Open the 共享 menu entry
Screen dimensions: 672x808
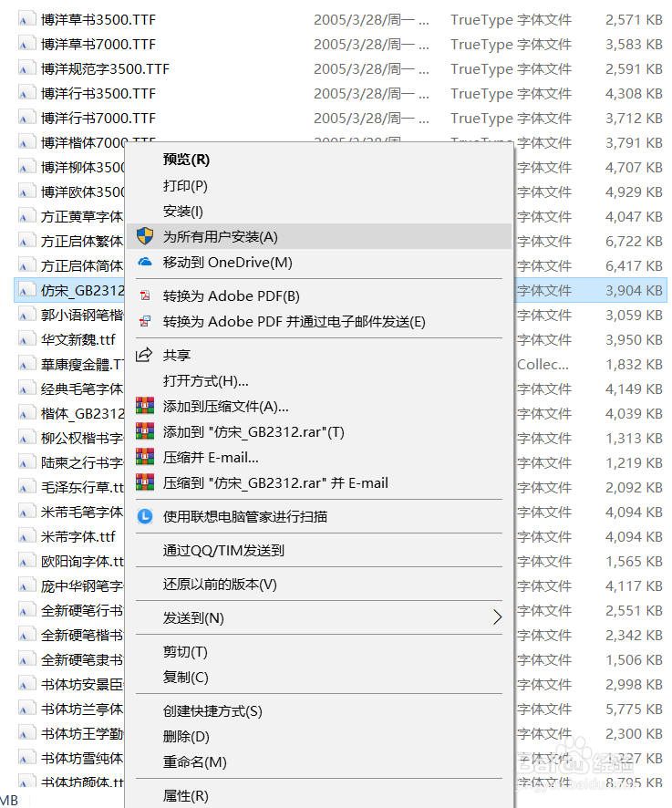[177, 355]
